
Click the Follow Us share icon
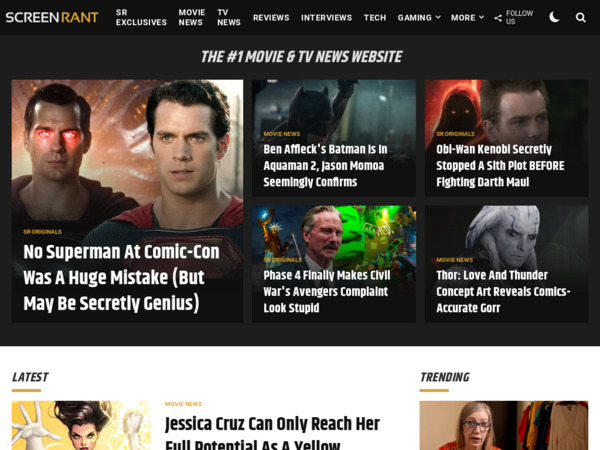pos(498,18)
